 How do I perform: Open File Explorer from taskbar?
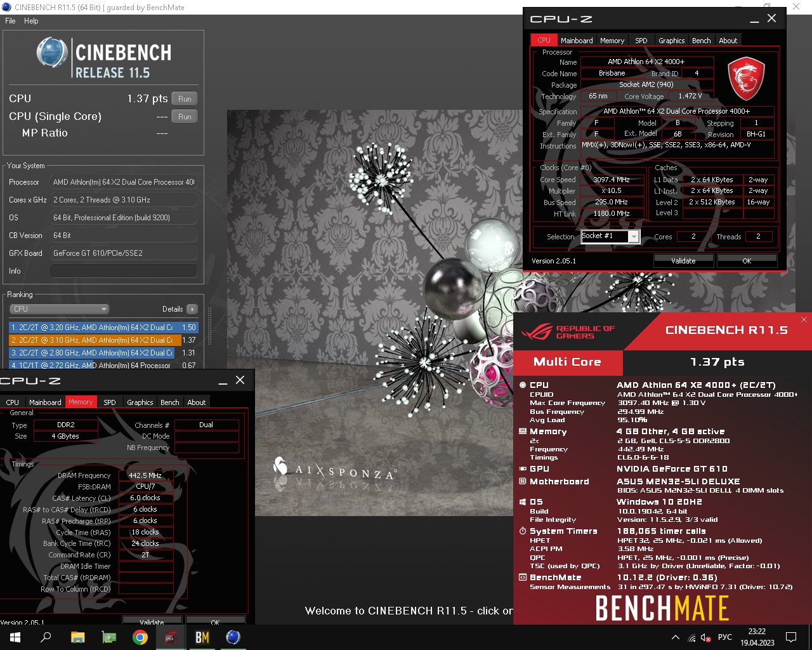pyautogui.click(x=77, y=637)
